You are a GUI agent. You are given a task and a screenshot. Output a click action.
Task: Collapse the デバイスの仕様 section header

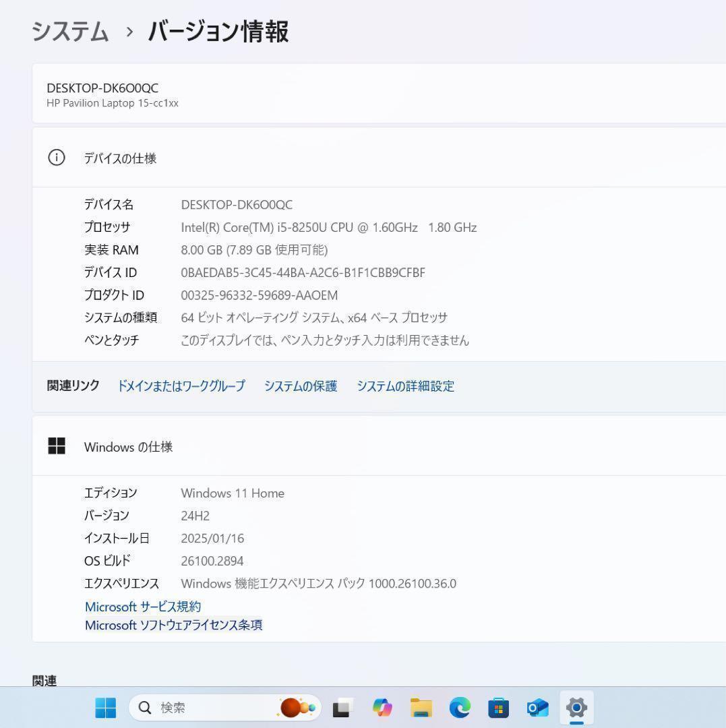[379, 158]
